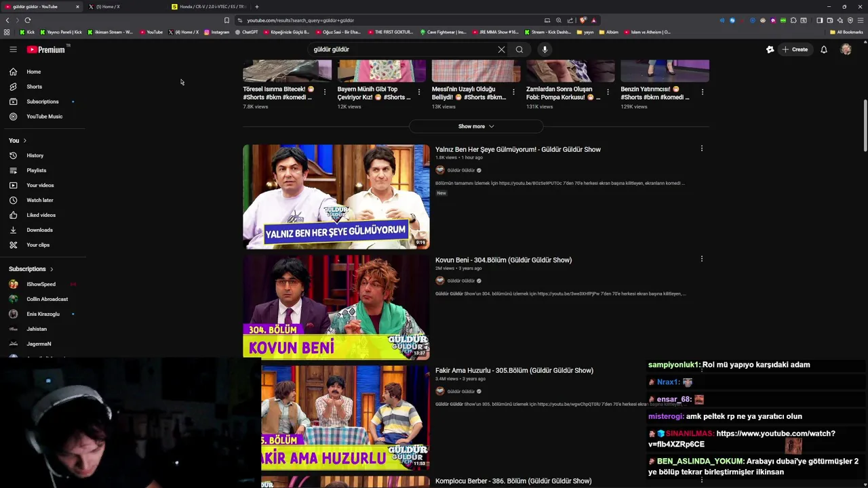Open the ChatGPT bookmark
868x488 pixels.
tap(246, 32)
